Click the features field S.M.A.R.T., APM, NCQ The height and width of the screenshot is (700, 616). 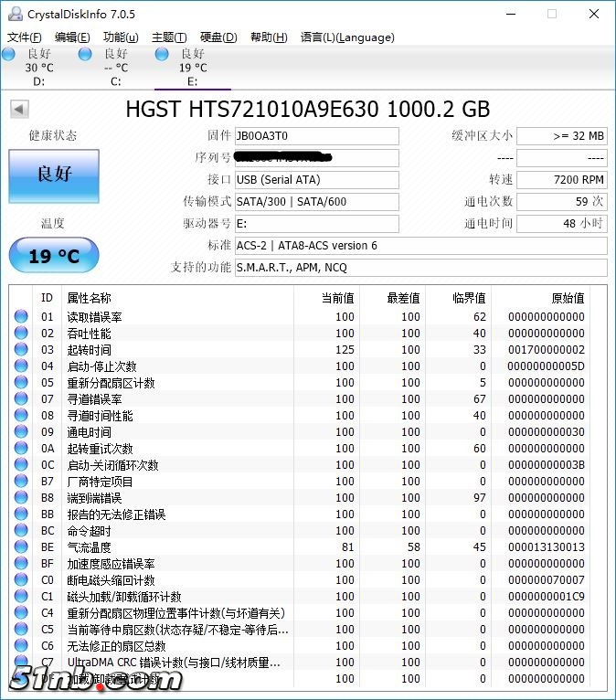(421, 268)
